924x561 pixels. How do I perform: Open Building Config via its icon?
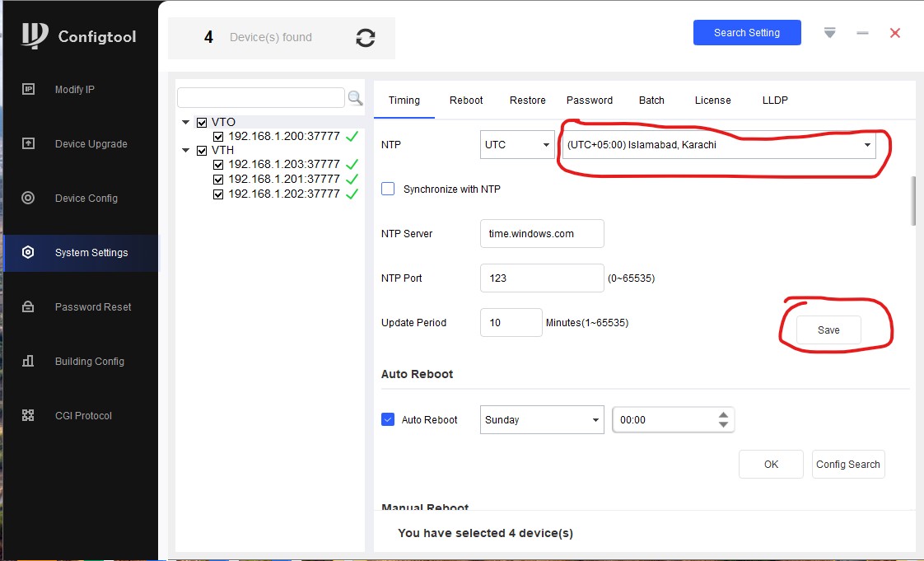click(x=28, y=361)
